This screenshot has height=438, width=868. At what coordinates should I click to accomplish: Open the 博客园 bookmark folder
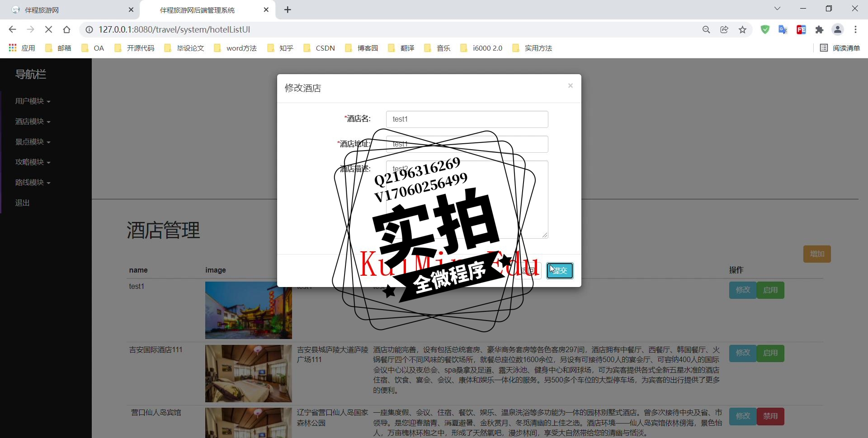[361, 48]
